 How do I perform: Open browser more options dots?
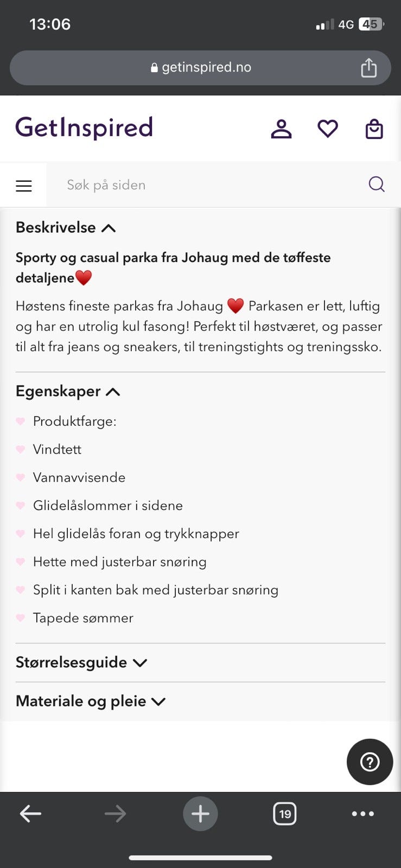click(362, 814)
